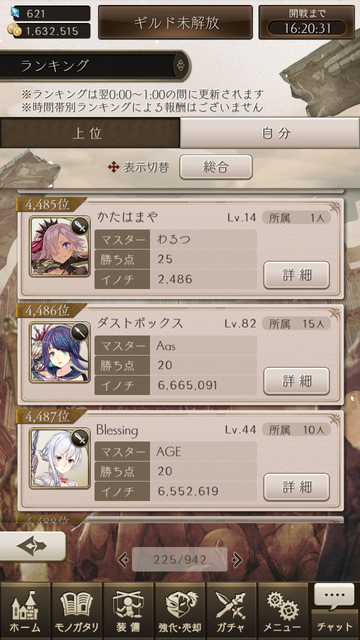Viewport: 360px width, 640px height.
Task: Click the back arrow button
Action: [x=32, y=547]
